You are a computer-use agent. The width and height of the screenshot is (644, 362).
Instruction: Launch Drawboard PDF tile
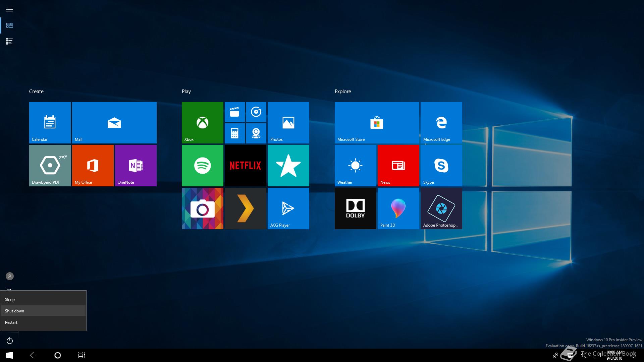click(x=50, y=166)
